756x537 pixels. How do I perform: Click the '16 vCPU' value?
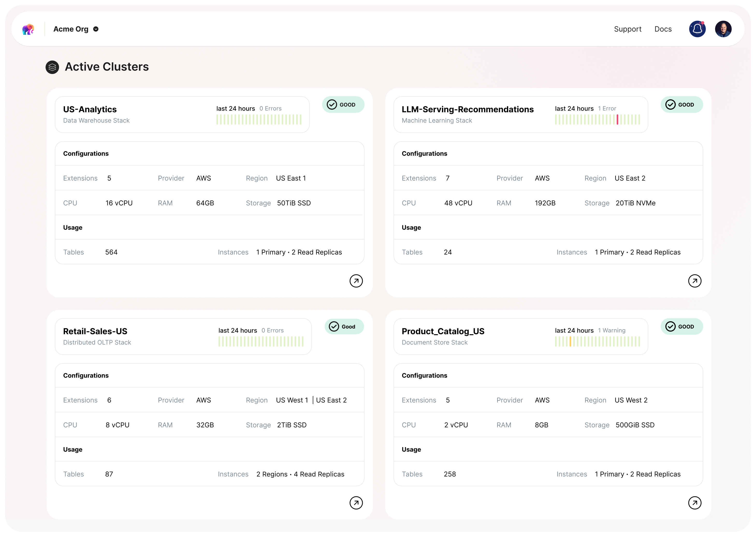119,203
